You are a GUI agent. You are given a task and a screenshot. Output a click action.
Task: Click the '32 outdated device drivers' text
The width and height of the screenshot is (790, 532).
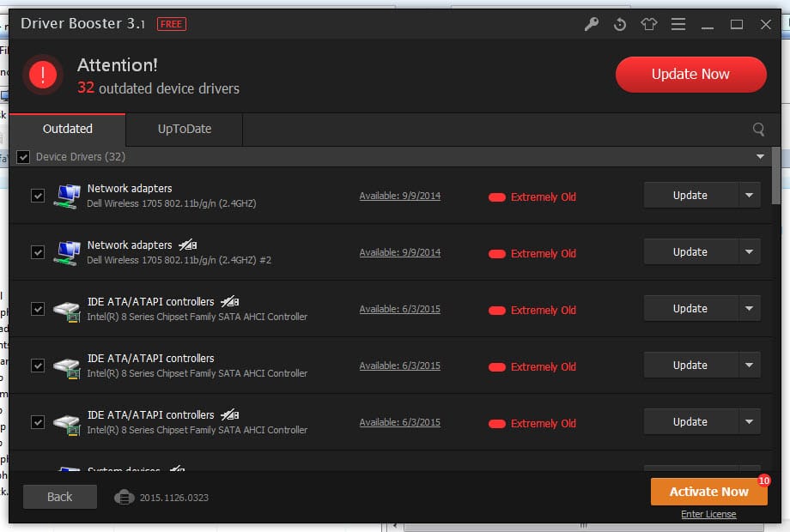[x=158, y=88]
